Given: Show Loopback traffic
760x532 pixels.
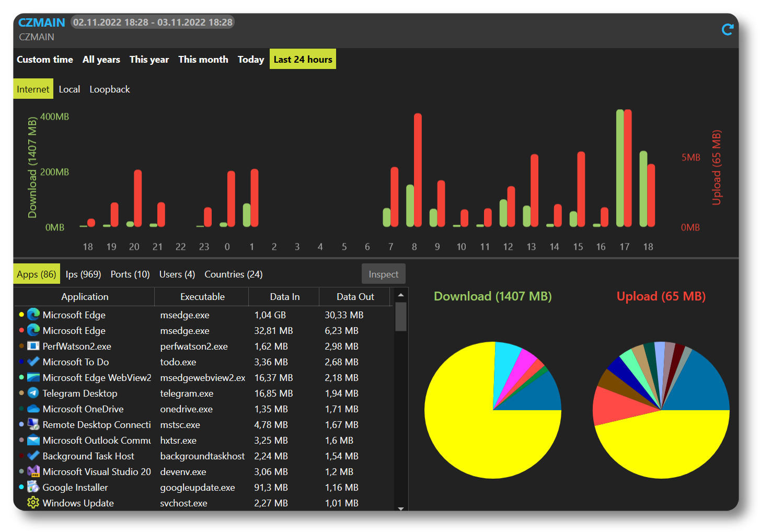Looking at the screenshot, I should click(110, 89).
